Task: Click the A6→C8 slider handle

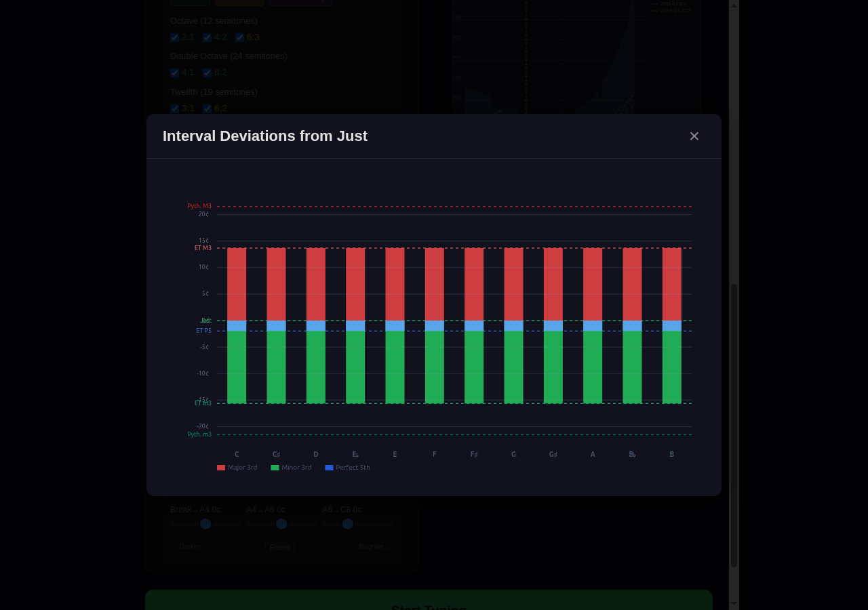Action: pyautogui.click(x=348, y=524)
